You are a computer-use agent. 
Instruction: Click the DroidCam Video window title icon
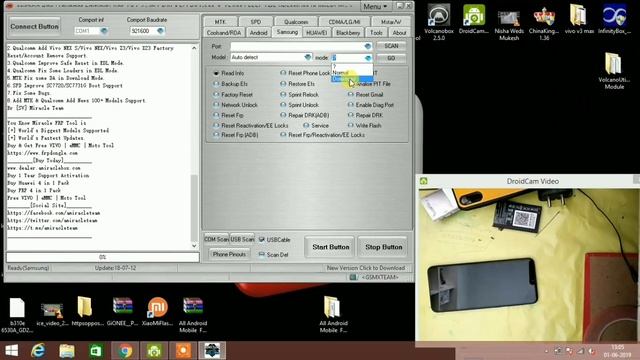[423, 181]
